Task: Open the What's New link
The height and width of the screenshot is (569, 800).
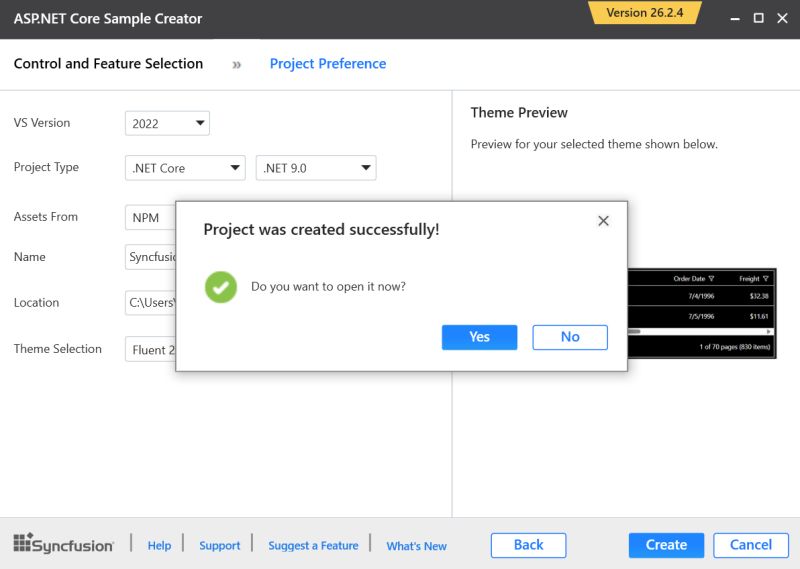Action: point(416,546)
